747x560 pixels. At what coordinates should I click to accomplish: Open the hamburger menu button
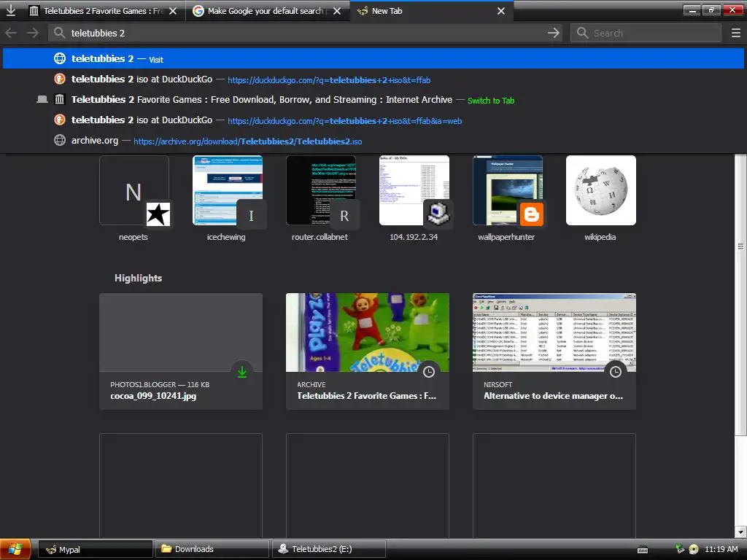point(735,33)
